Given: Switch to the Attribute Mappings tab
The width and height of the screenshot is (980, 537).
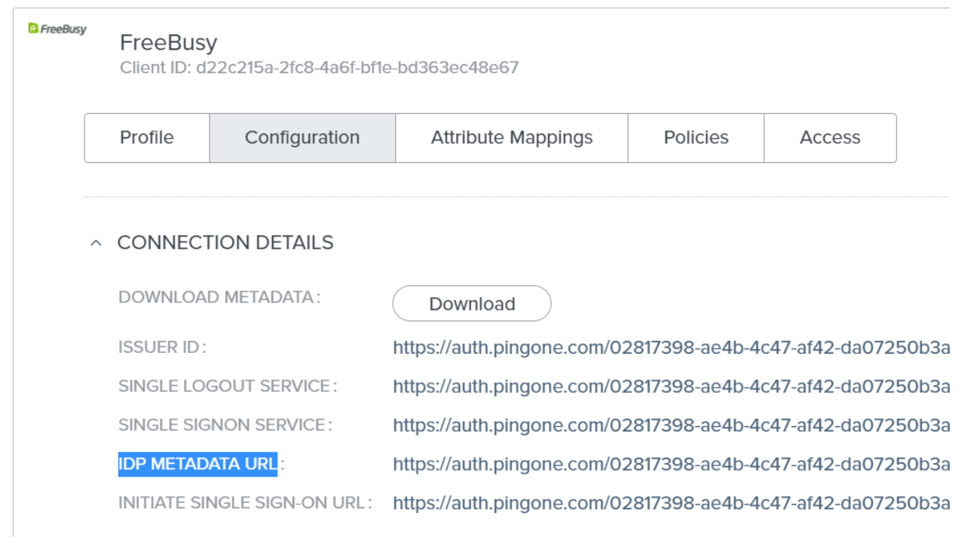Looking at the screenshot, I should coord(512,138).
